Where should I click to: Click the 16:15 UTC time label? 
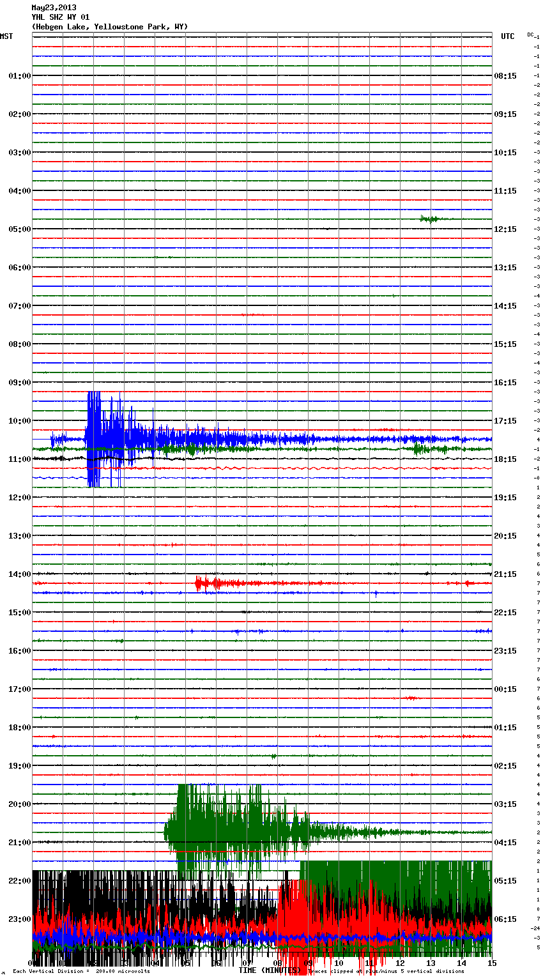point(505,383)
